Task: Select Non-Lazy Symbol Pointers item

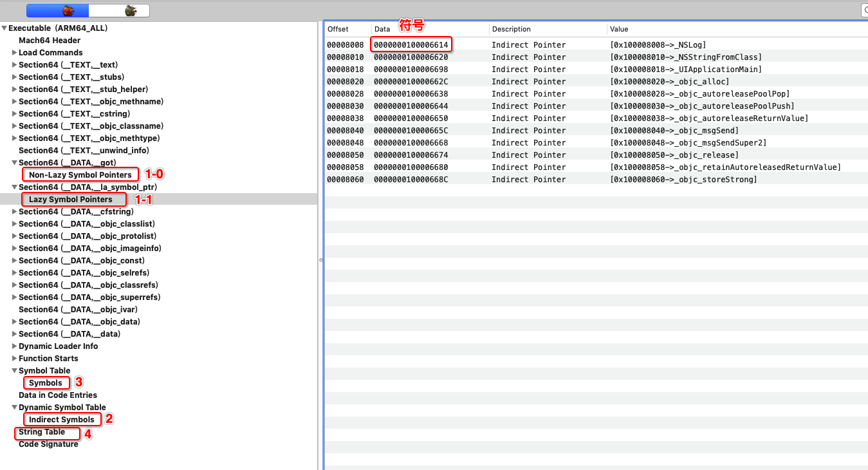Action: click(80, 175)
